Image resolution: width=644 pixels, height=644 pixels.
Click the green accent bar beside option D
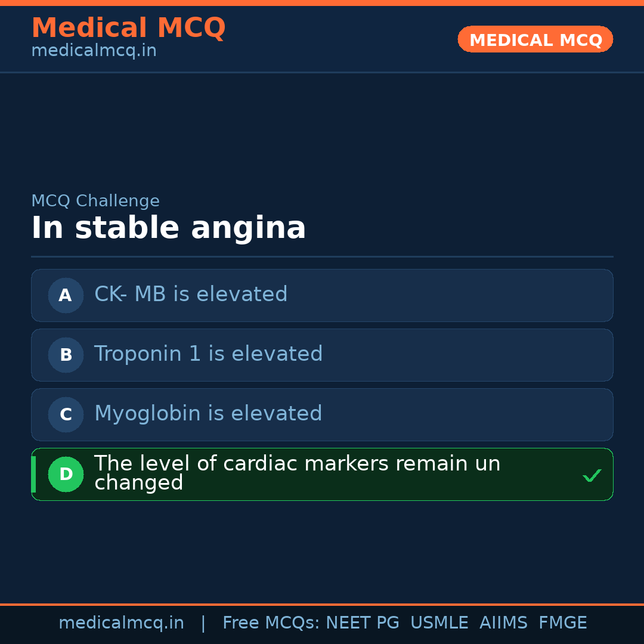point(33,474)
